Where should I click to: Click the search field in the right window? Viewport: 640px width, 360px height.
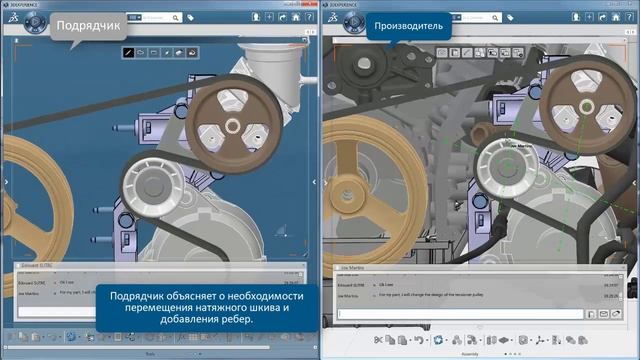tap(476, 18)
